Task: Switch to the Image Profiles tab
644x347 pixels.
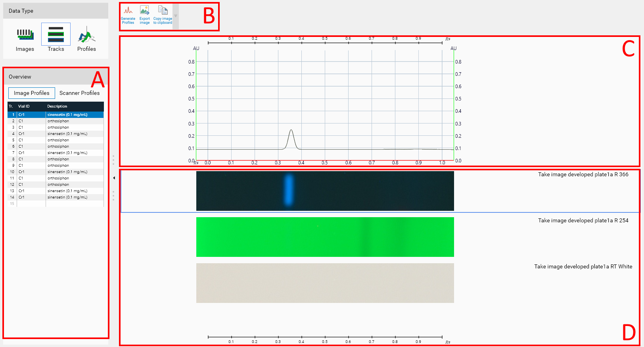Action: 32,93
